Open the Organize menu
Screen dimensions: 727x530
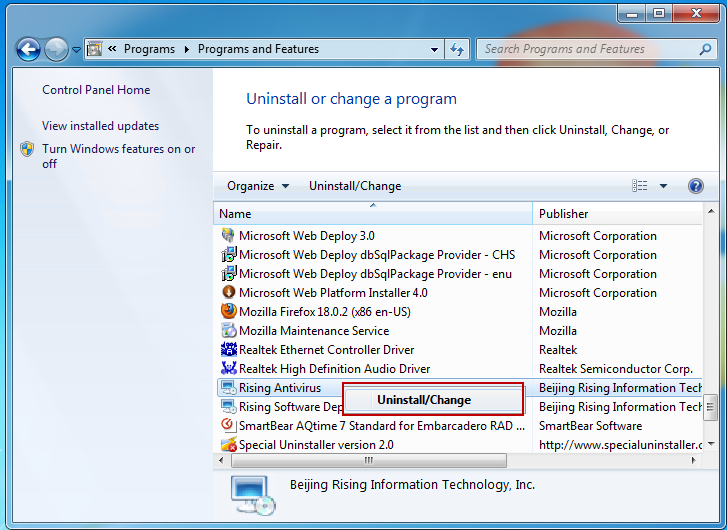click(x=258, y=186)
